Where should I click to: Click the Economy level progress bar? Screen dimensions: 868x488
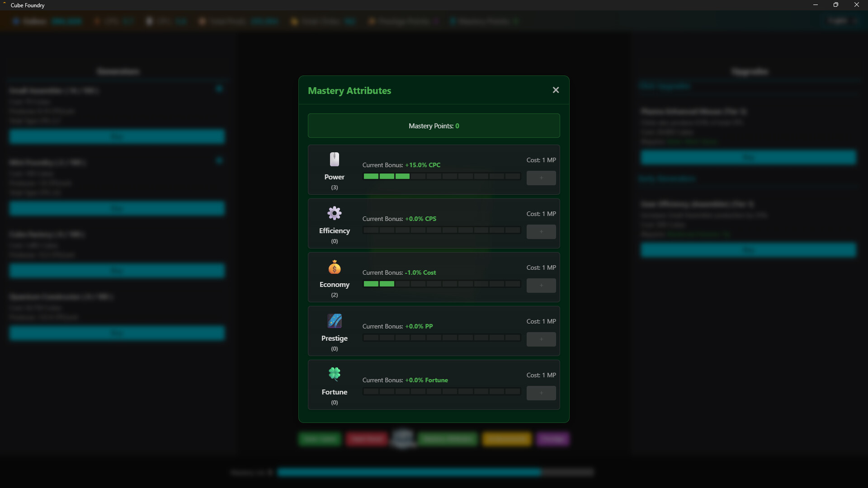click(x=442, y=284)
